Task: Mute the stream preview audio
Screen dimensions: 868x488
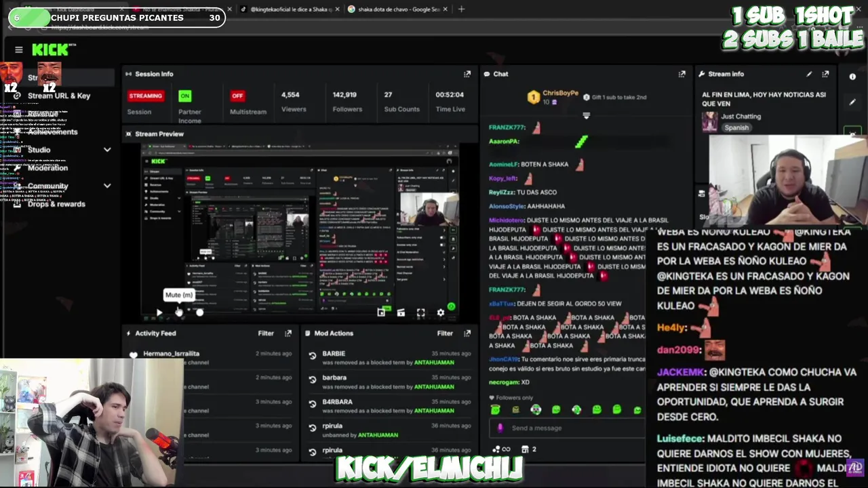Action: [x=178, y=312]
